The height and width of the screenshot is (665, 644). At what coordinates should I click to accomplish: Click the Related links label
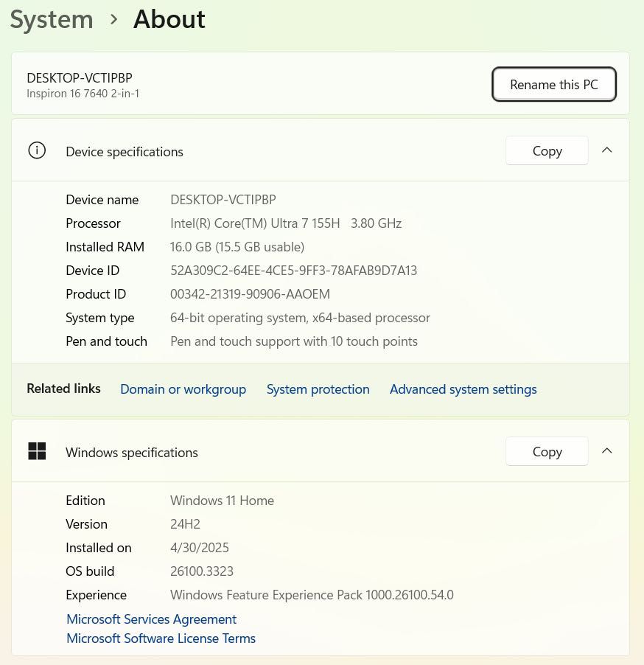click(x=63, y=389)
